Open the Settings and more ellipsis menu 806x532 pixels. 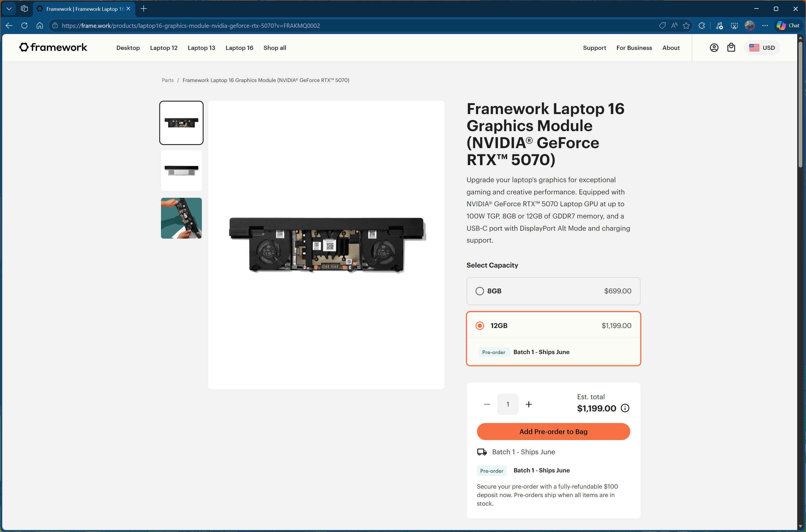click(765, 26)
